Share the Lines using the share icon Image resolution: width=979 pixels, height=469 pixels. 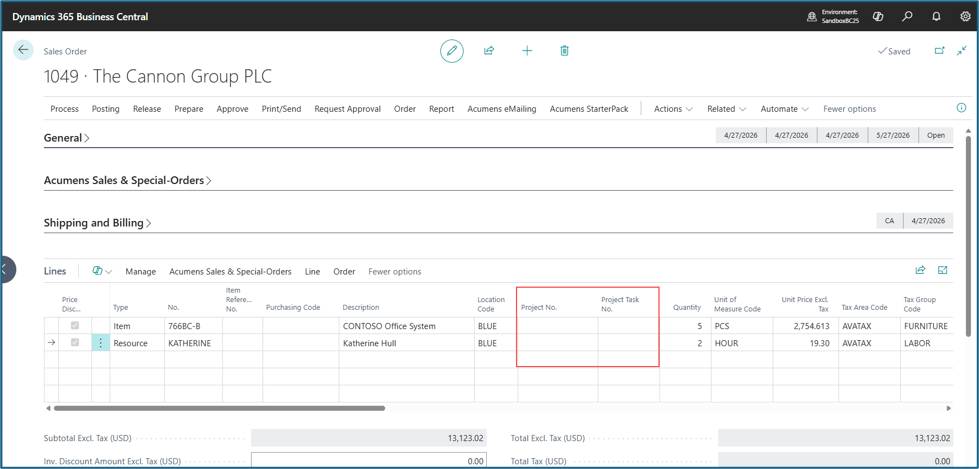click(920, 270)
